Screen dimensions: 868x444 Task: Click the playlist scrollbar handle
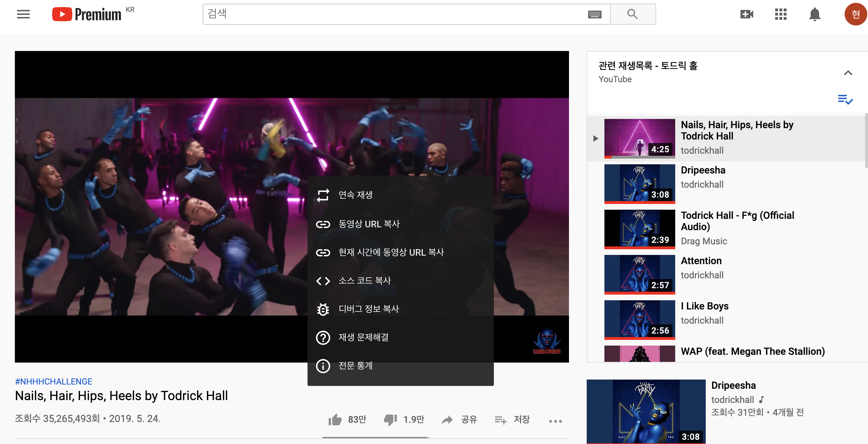click(866, 141)
